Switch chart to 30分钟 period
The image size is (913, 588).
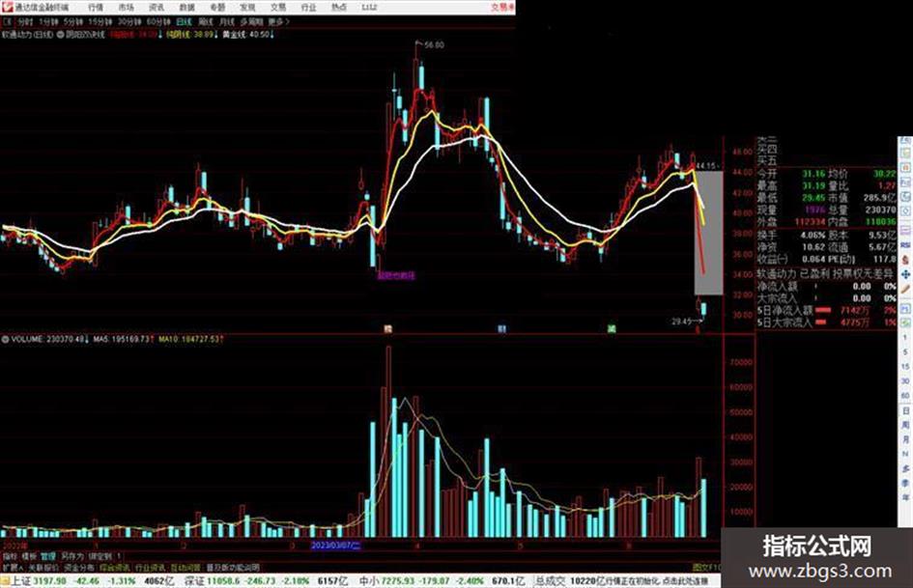128,21
